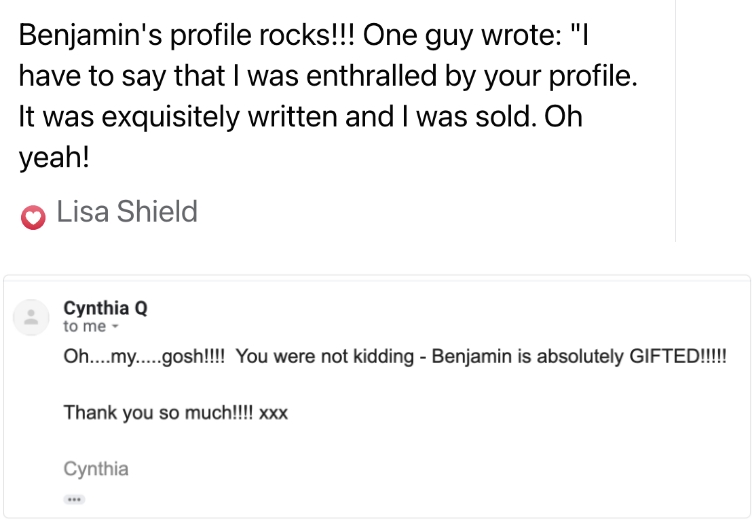Click the gray 'Cynthia' signature text
755x522 pixels.
(x=96, y=469)
